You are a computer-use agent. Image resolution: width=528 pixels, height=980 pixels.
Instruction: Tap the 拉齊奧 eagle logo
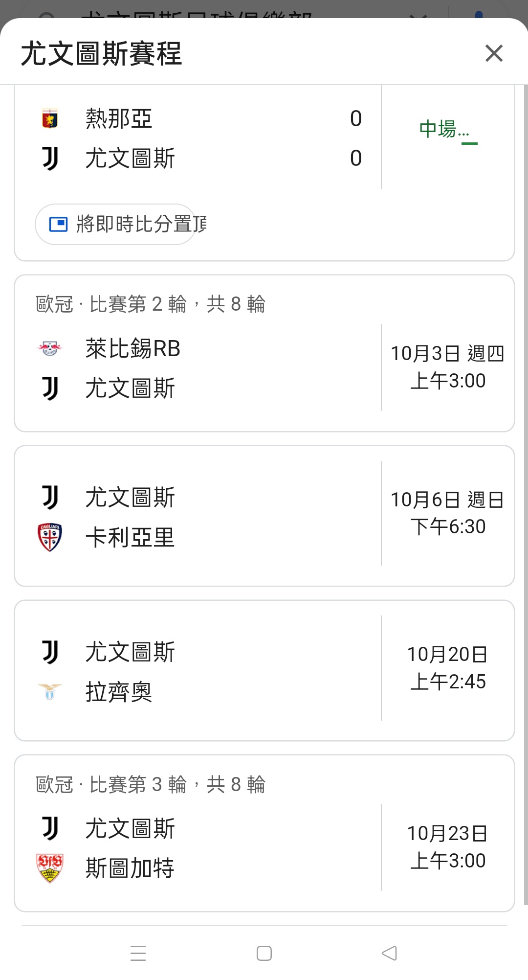[50, 692]
